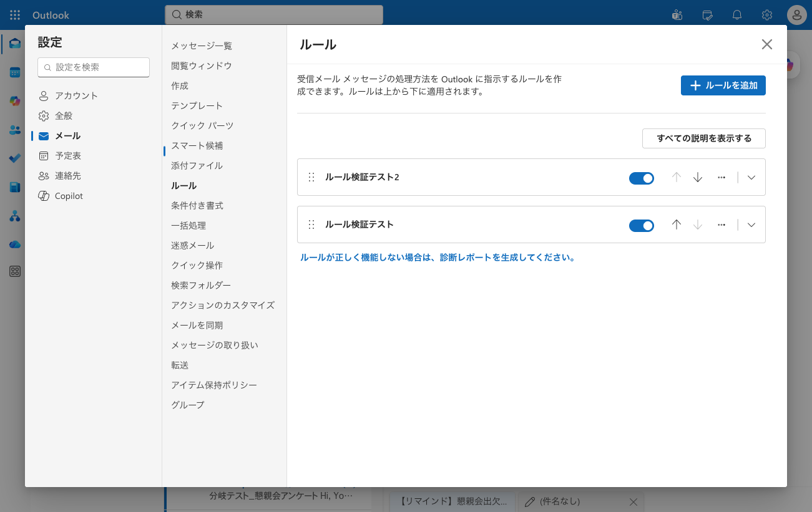
Task: Turn off ルール検証テスト rule toggle
Action: pyautogui.click(x=642, y=225)
